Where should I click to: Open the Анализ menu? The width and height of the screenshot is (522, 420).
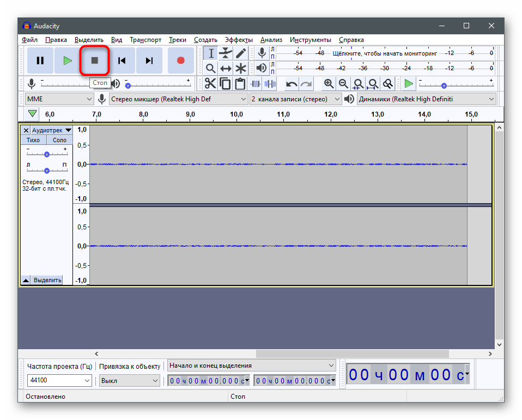coord(271,40)
